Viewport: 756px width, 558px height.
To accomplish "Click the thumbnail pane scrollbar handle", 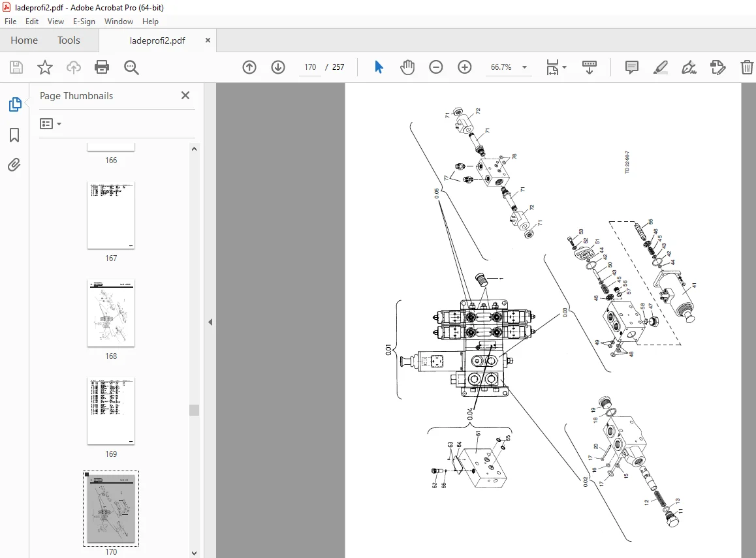I will [x=195, y=410].
